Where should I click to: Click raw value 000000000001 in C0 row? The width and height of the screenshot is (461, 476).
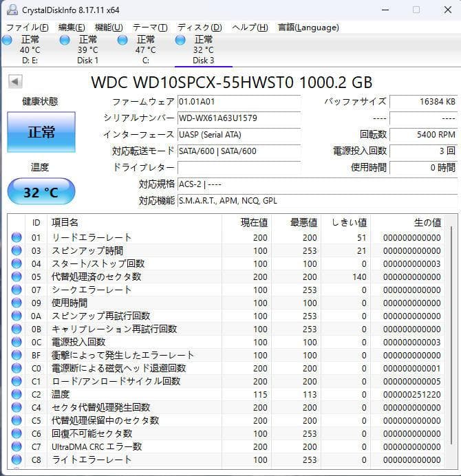click(x=411, y=368)
